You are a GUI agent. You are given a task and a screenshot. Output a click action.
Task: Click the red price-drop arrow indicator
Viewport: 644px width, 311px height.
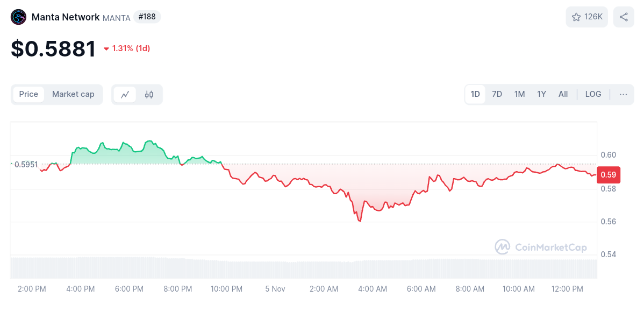tap(106, 48)
